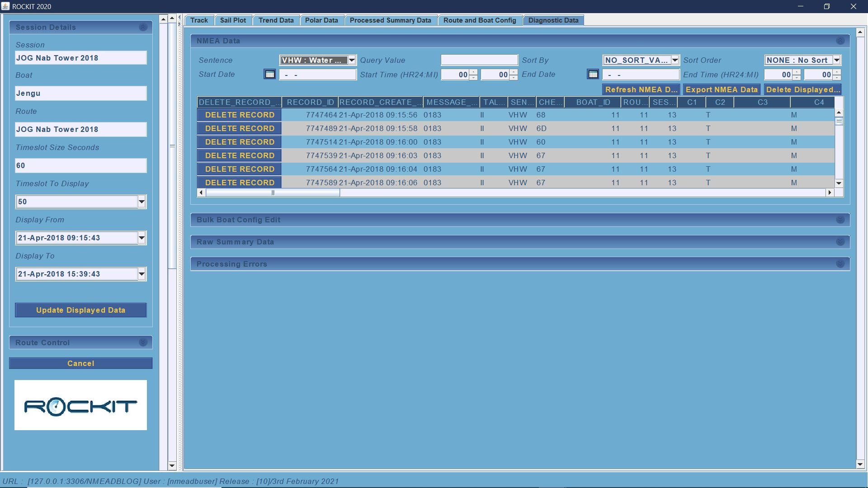868x488 pixels.
Task: Click the NMEA table scroll right arrow
Action: pyautogui.click(x=830, y=192)
